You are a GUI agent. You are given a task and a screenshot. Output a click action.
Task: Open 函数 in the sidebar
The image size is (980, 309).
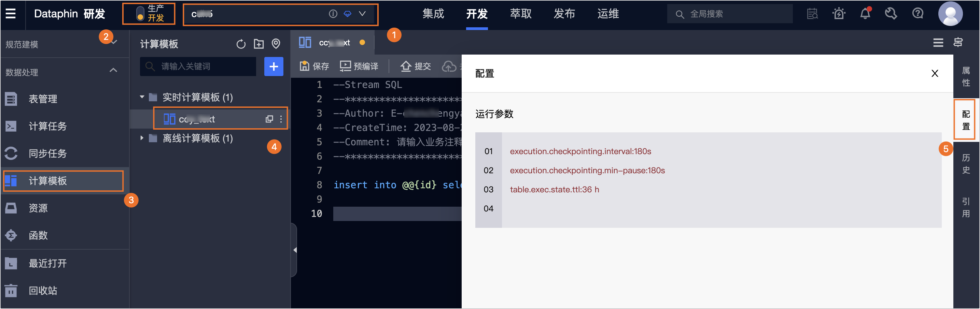pos(65,236)
